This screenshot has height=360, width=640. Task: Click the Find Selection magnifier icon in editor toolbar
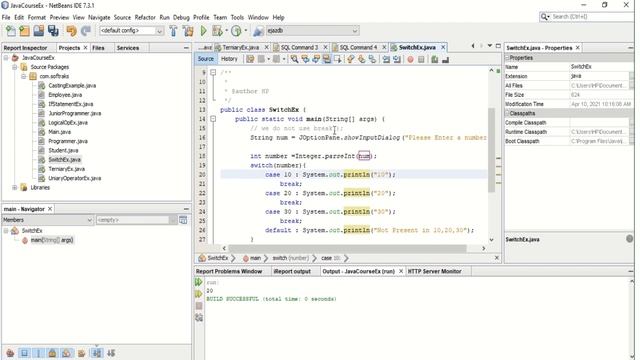tap(294, 59)
